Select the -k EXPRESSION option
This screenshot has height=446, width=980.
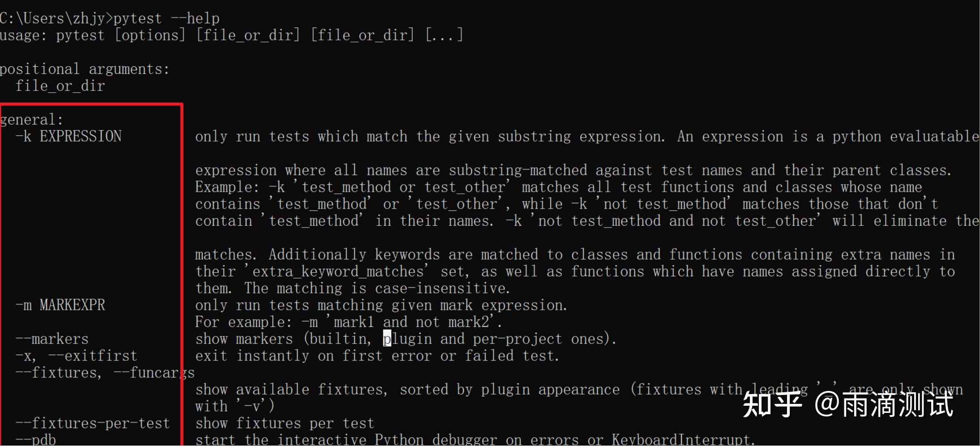[68, 136]
